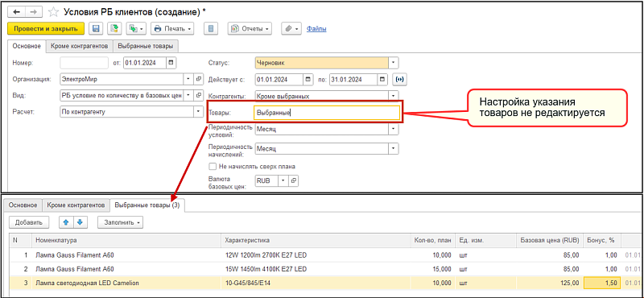This screenshot has width=644, height=298.
Task: Click the end date field 31.01.2024
Action: (353, 79)
